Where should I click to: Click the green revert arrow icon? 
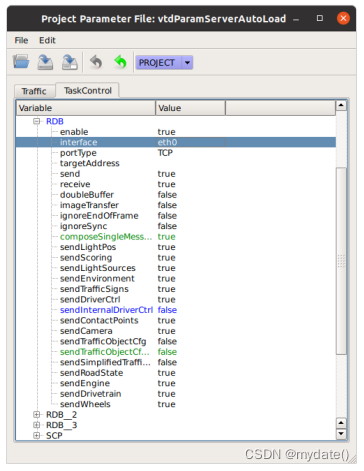[x=120, y=62]
